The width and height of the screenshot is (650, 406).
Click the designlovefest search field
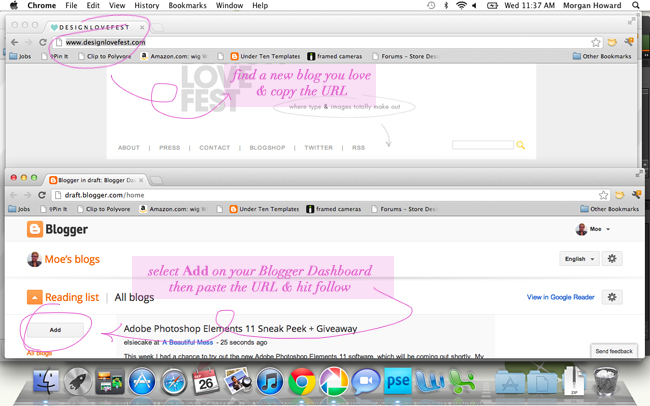(483, 145)
